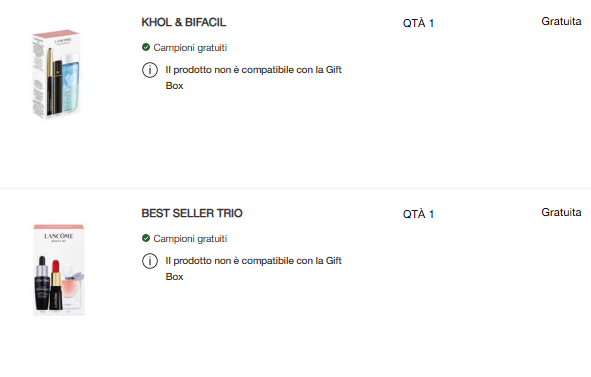Open the KHOL & BIFACIL product title
Image resolution: width=591 pixels, height=377 pixels.
pyautogui.click(x=184, y=22)
